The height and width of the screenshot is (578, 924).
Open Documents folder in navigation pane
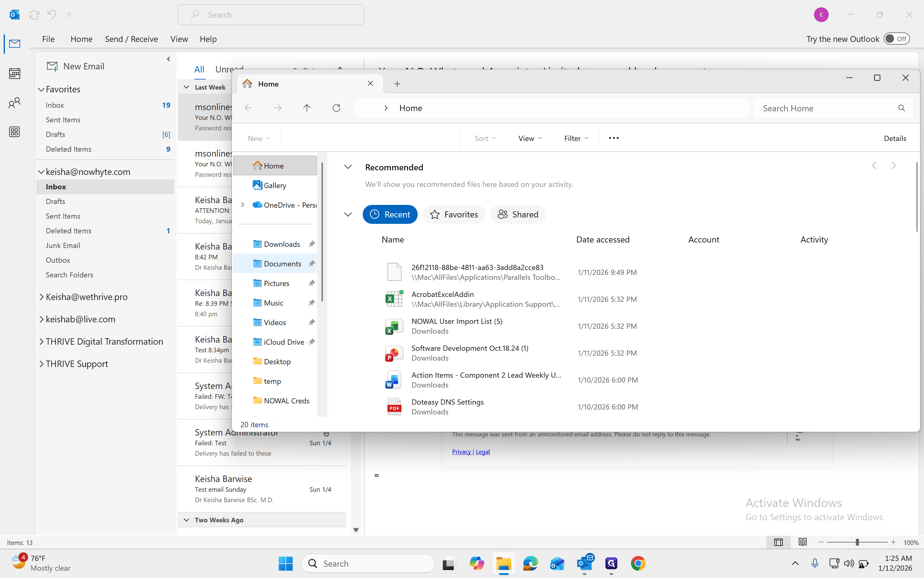click(275, 264)
